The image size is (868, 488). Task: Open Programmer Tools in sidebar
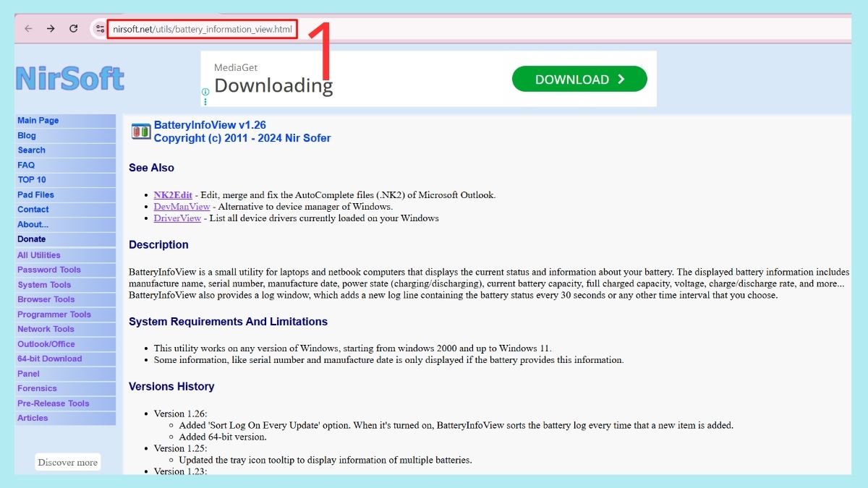(x=54, y=314)
